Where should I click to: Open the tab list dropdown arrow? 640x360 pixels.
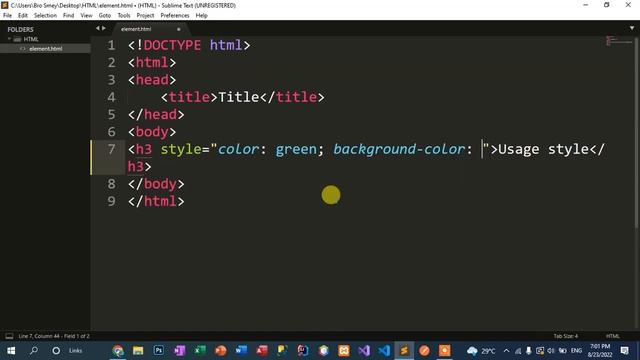[632, 28]
